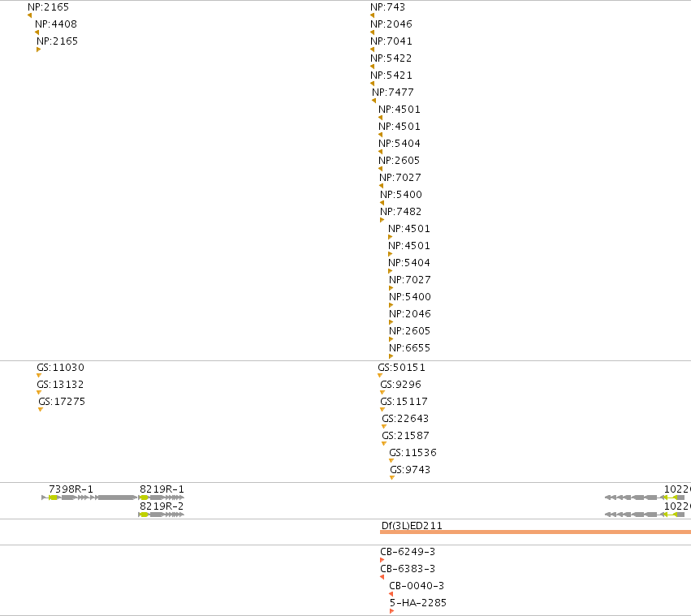
Task: Select the NP:6655 insertion label
Action: [x=409, y=348]
